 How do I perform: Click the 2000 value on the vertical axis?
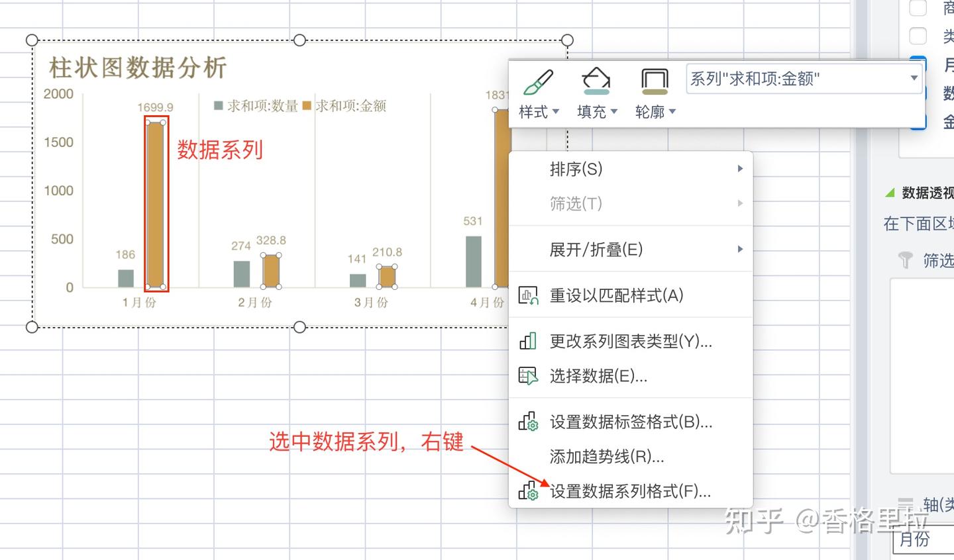[58, 94]
